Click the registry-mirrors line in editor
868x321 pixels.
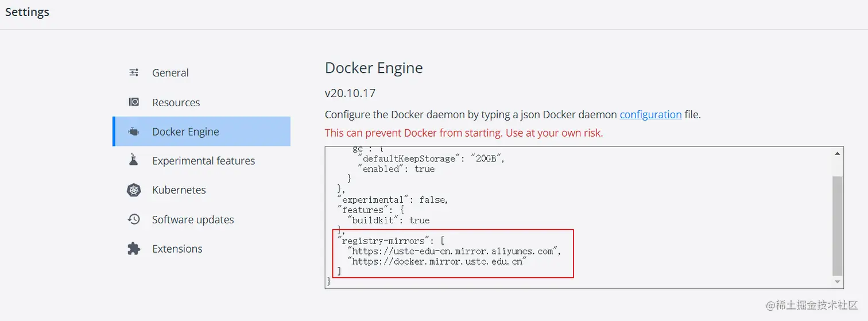(x=390, y=241)
